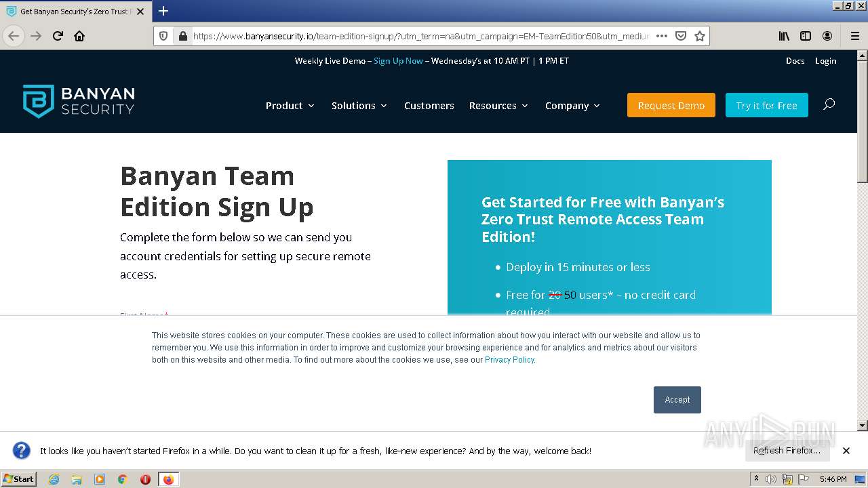Dismiss the Firefox refresh notification bar
The height and width of the screenshot is (488, 868).
point(846,451)
